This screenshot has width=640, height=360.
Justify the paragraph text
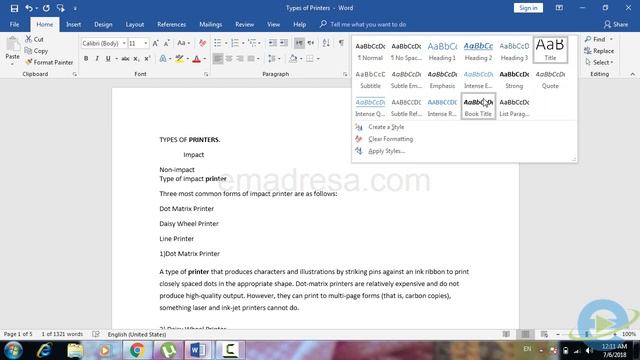(251, 59)
